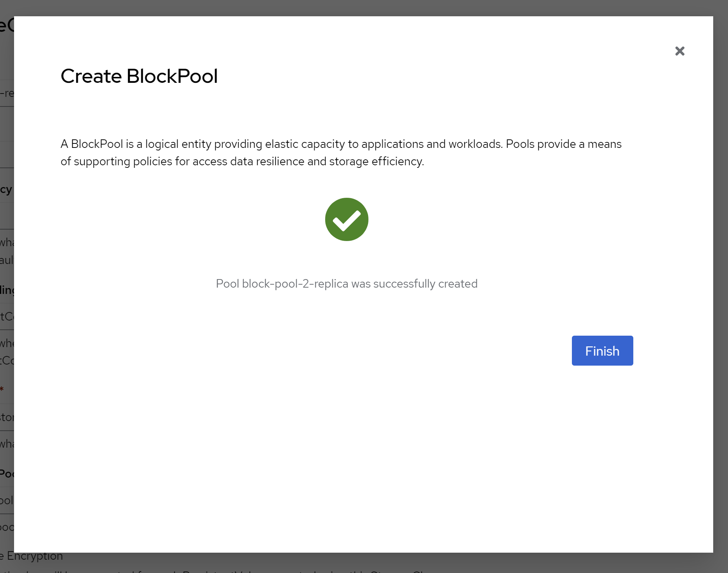728x573 pixels.
Task: Click the Encryption text behind the dialog
Action: 35,556
